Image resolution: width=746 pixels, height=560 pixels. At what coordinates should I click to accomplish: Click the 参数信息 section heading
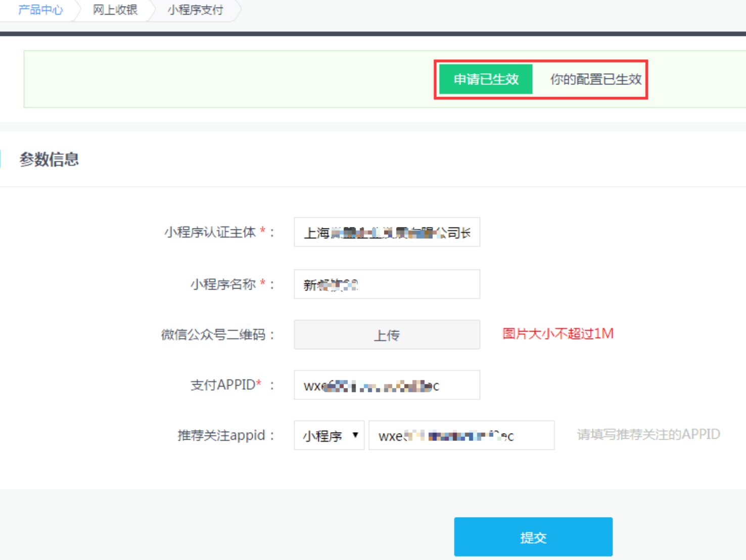(x=49, y=160)
